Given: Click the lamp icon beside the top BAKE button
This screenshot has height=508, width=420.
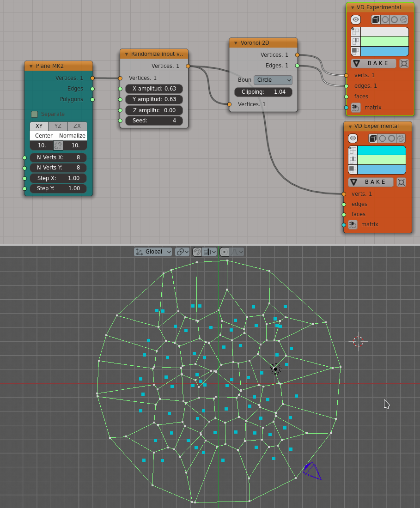Looking at the screenshot, I should [x=403, y=63].
